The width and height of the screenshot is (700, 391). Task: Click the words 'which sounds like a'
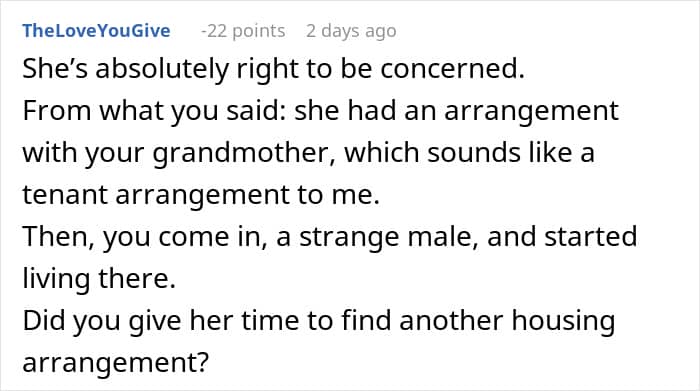[469, 153]
